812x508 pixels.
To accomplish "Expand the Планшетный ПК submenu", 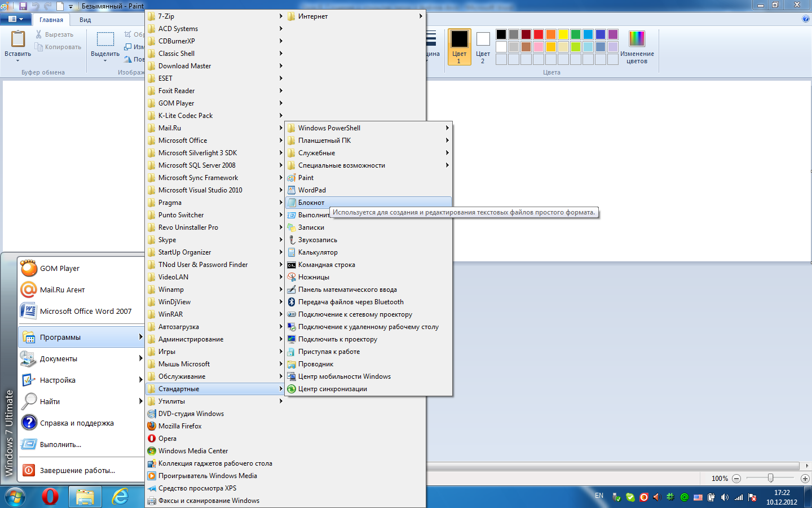I will [x=368, y=141].
